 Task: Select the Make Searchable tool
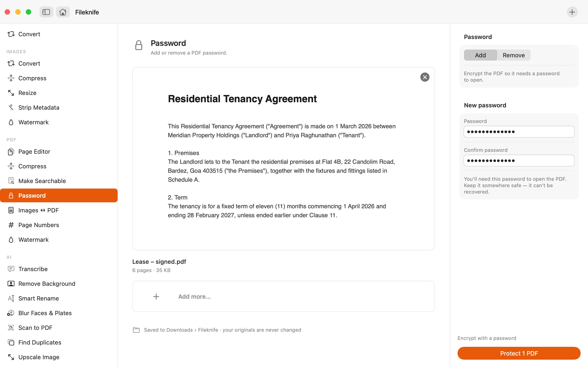pyautogui.click(x=59, y=181)
